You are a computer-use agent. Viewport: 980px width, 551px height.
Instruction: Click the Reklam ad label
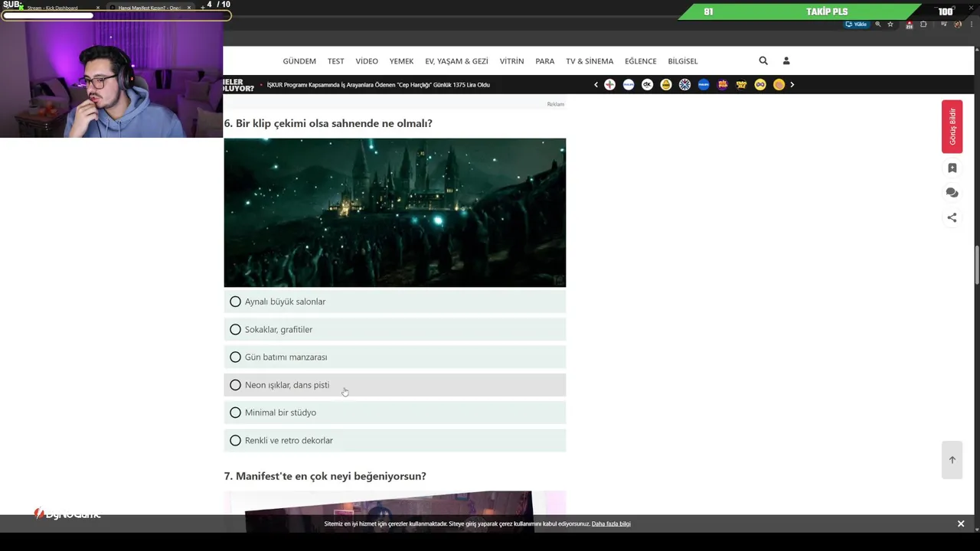point(556,104)
